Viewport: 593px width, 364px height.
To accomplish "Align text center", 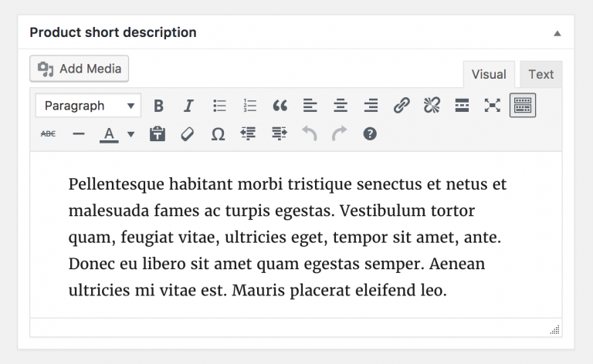I will [x=341, y=106].
